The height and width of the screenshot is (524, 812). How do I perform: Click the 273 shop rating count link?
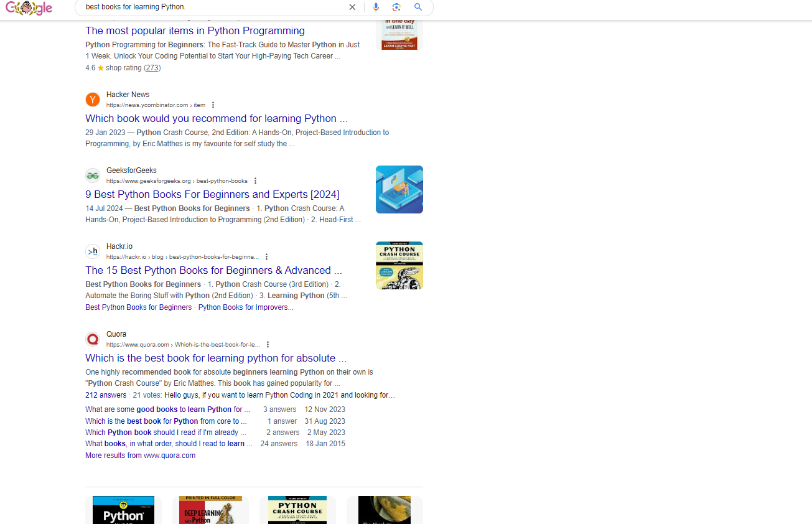pyautogui.click(x=152, y=68)
